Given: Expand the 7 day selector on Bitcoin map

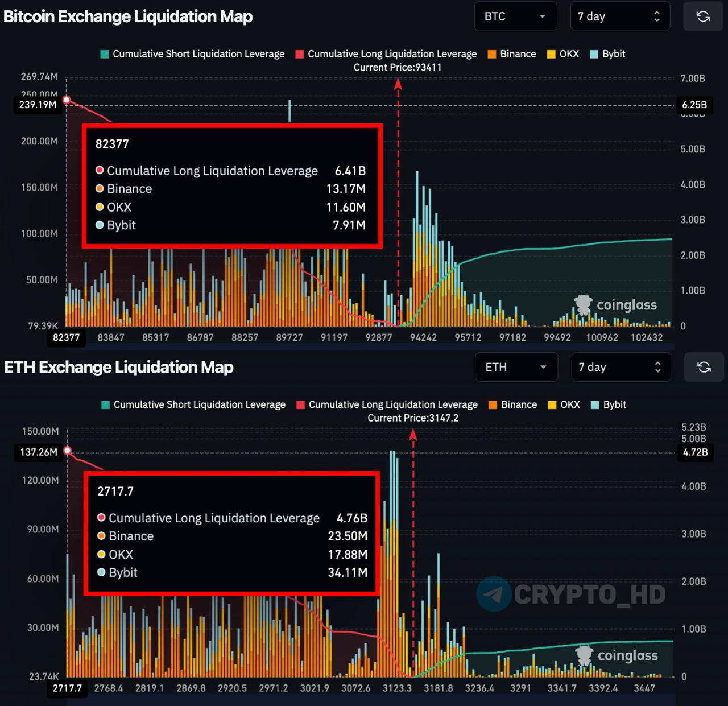Looking at the screenshot, I should click(x=619, y=16).
